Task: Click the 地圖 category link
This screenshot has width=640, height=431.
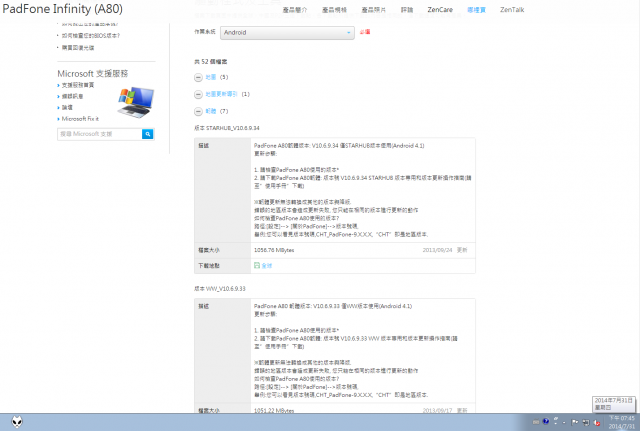Action: (x=211, y=77)
